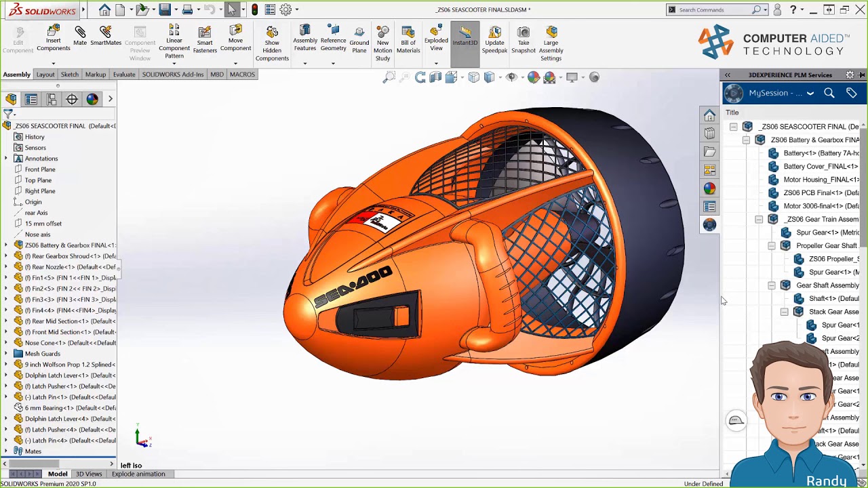Expand SOLIDWORKS main menu arrow
This screenshot has height=488, width=868.
click(83, 9)
